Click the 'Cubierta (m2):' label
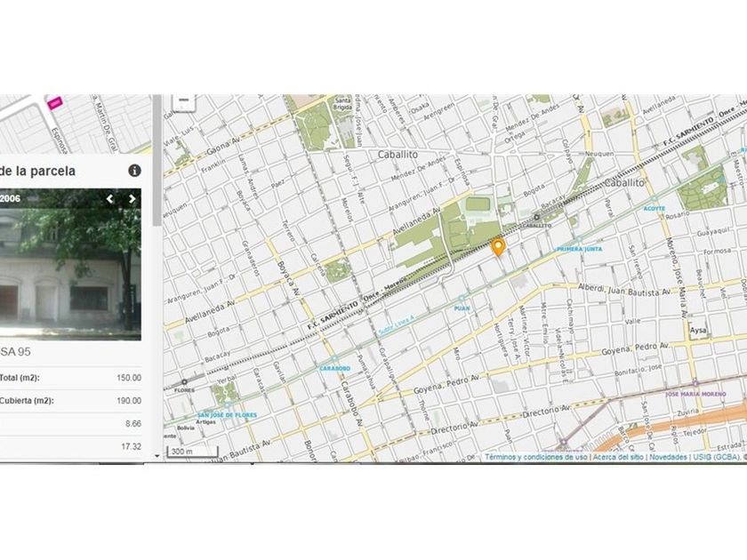This screenshot has width=747, height=560. click(x=27, y=401)
